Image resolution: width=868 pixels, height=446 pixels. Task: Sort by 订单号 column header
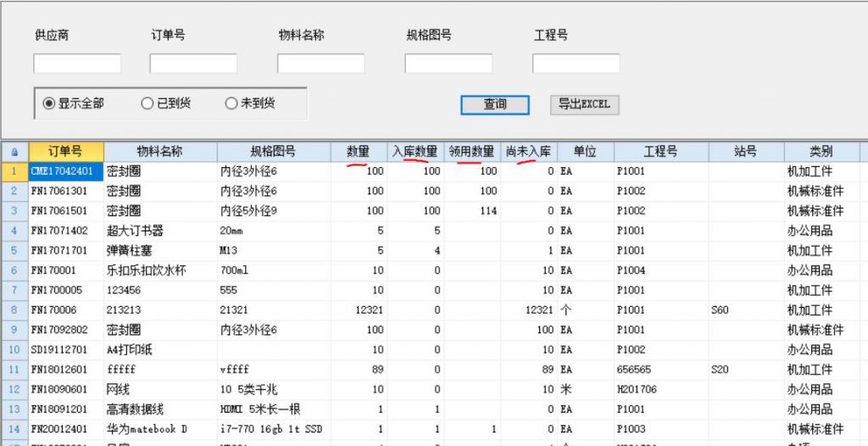pyautogui.click(x=65, y=152)
